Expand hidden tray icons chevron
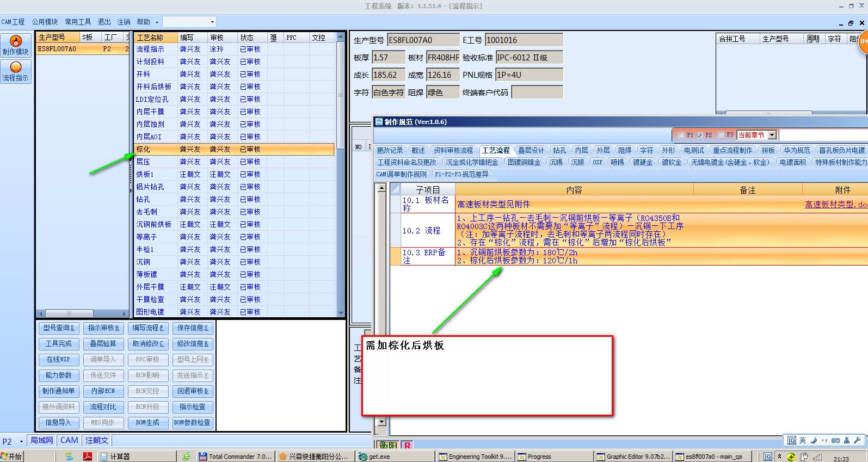The height and width of the screenshot is (462, 868). (779, 456)
